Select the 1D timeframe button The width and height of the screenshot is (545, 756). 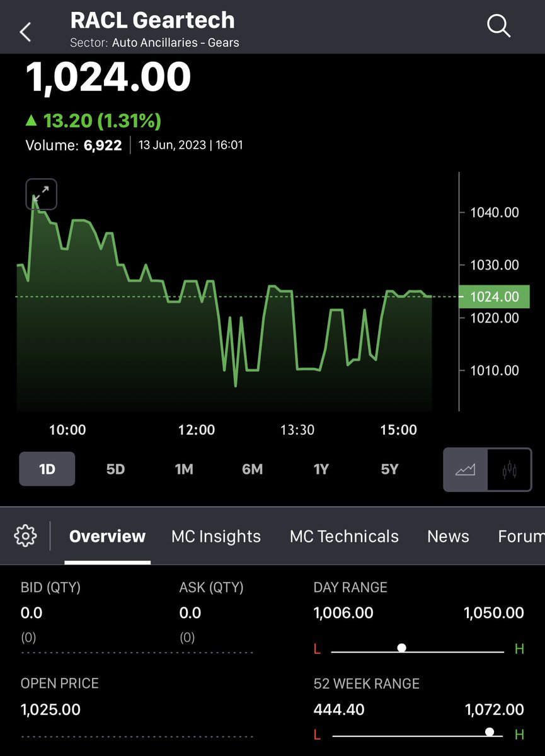(47, 469)
